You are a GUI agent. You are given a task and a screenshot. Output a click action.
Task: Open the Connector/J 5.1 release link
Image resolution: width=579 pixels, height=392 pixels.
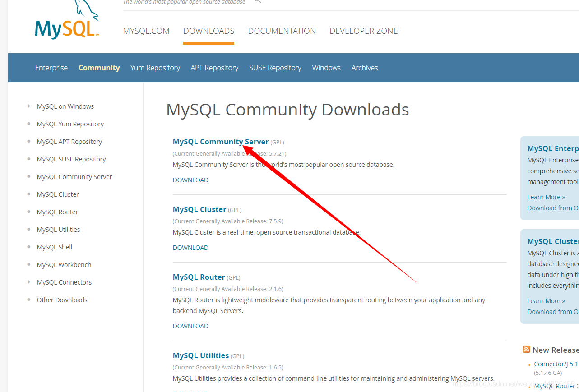(x=556, y=364)
